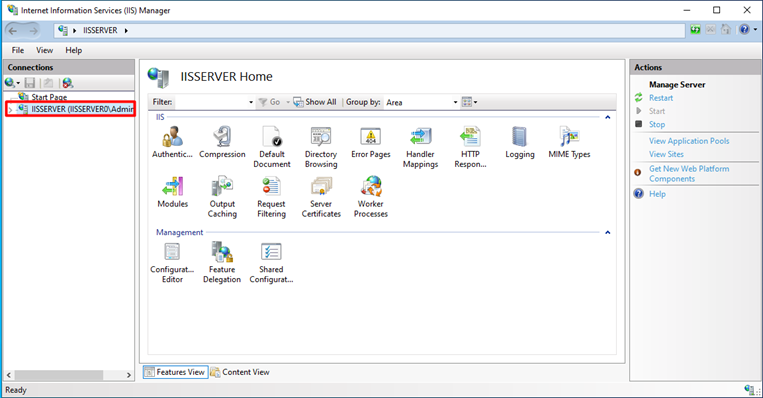Switch to Features View tab

coord(176,372)
